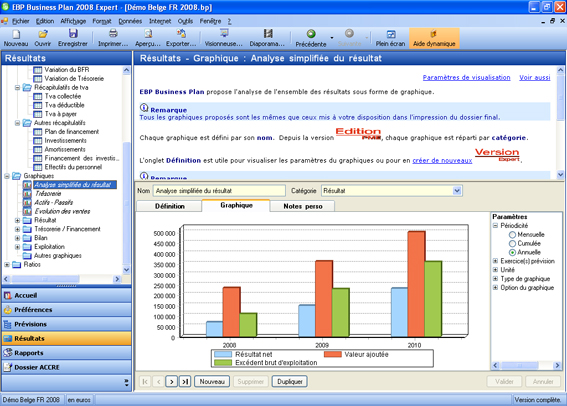
Task: Open the Fichier menu
Action: click(21, 21)
